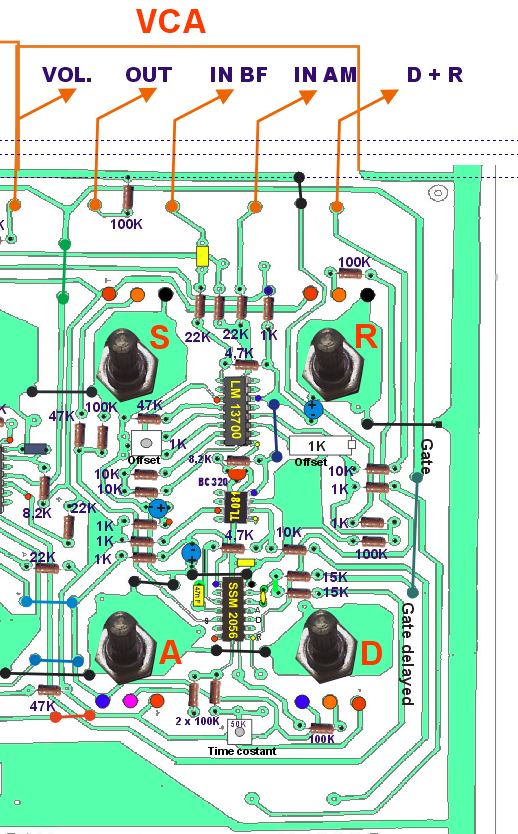Select the LM 13700 chip

(x=236, y=410)
